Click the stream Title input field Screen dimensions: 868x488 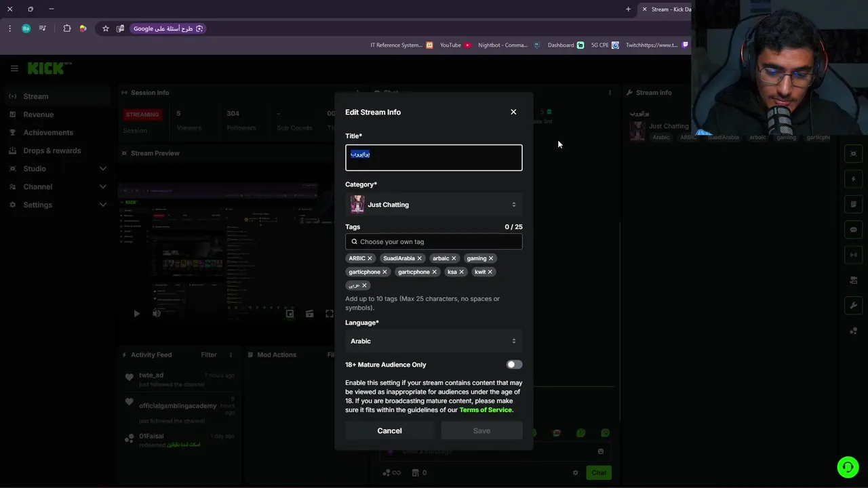tap(434, 157)
